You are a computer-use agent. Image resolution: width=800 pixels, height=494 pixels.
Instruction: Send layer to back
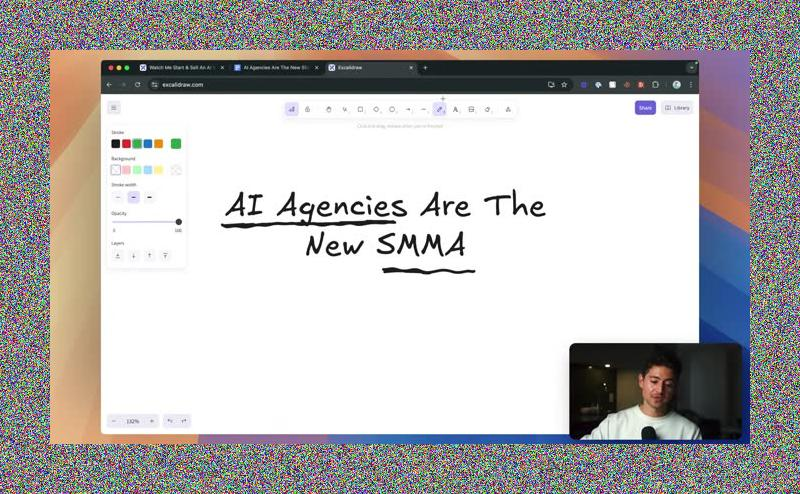pyautogui.click(x=118, y=256)
